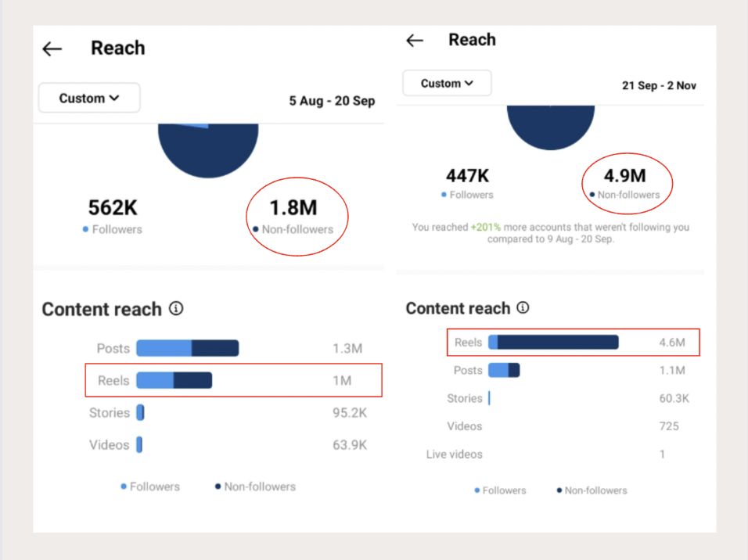748x560 pixels.
Task: Click the Stories bar valued at 95.2K
Action: (x=140, y=413)
